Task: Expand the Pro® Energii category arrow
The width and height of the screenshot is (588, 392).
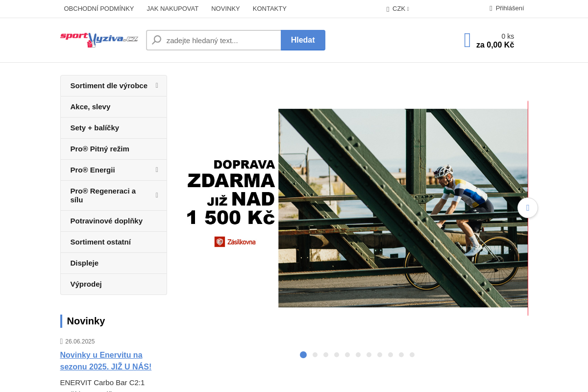Action: (157, 170)
